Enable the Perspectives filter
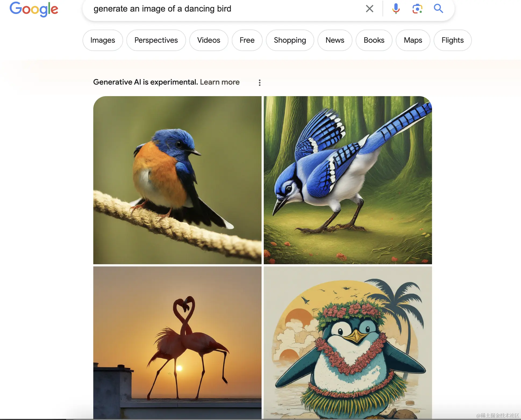The width and height of the screenshot is (521, 420). click(x=156, y=40)
